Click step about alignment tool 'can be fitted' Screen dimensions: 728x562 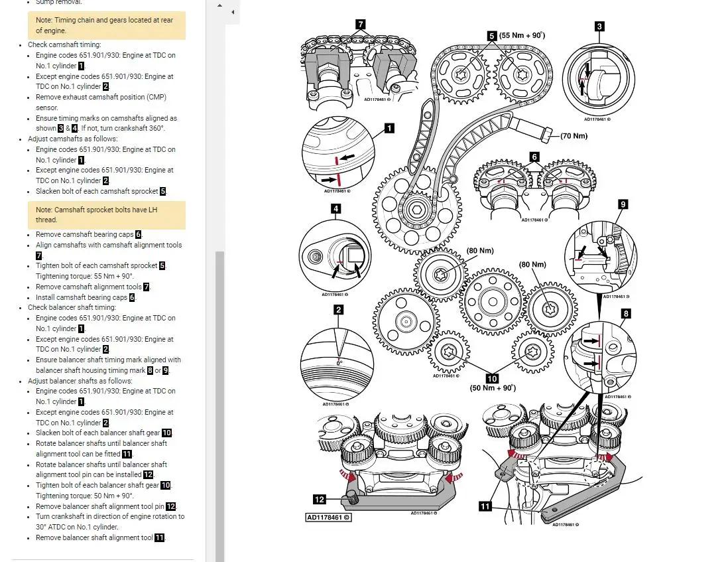[x=102, y=449]
